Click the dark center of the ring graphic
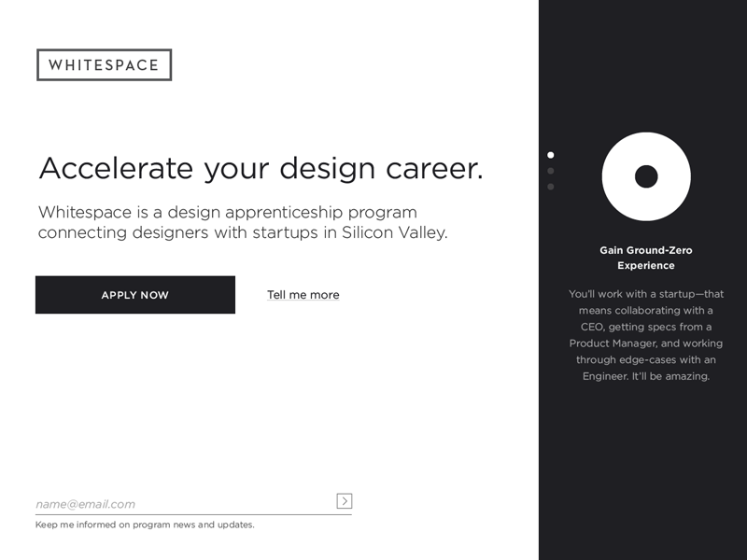The image size is (747, 560). 646,176
